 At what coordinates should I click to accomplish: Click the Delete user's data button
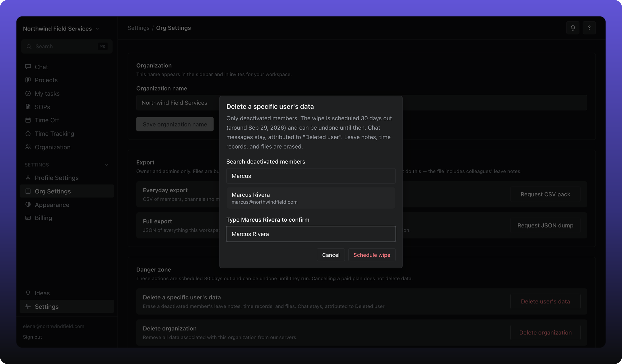[x=545, y=302]
